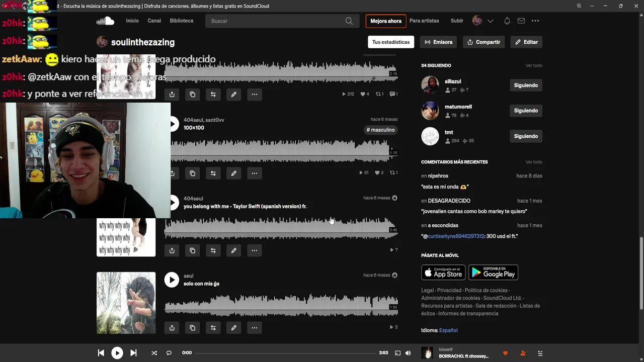Open sillazul profile name
This screenshot has width=644, height=362.
coord(453,81)
